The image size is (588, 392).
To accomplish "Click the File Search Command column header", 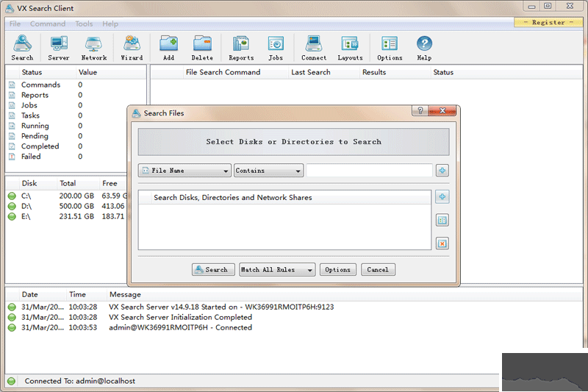I will [x=223, y=72].
